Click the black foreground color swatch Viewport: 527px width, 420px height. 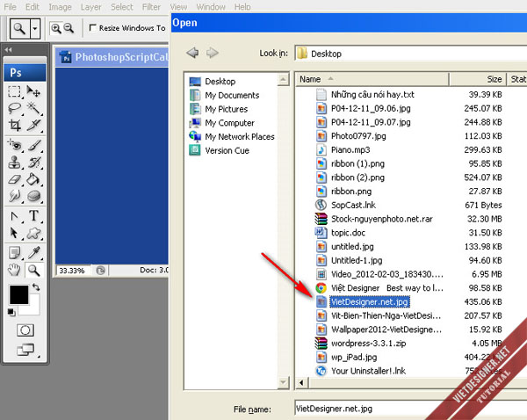[x=18, y=295]
